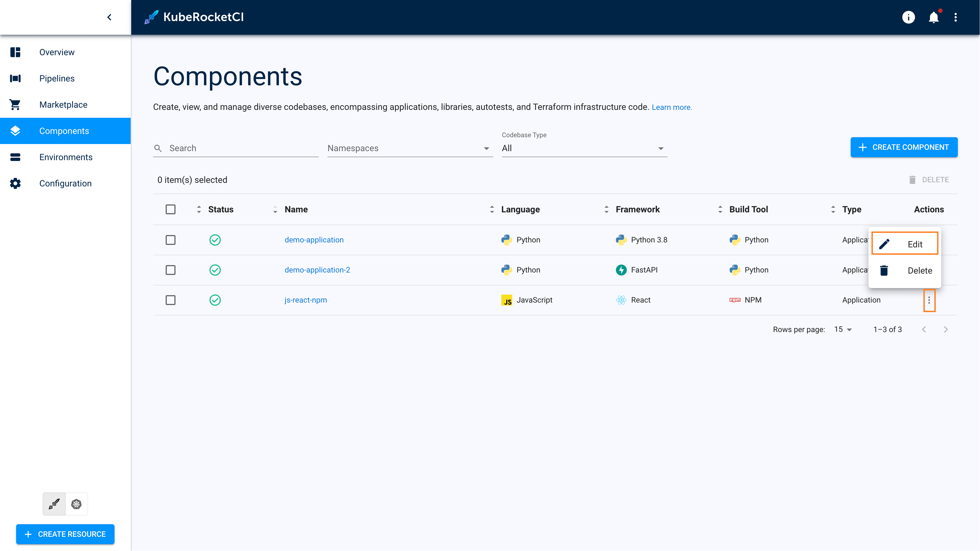Click the KubeRocketCI rocket logo icon
This screenshot has width=980, height=551.
(151, 17)
